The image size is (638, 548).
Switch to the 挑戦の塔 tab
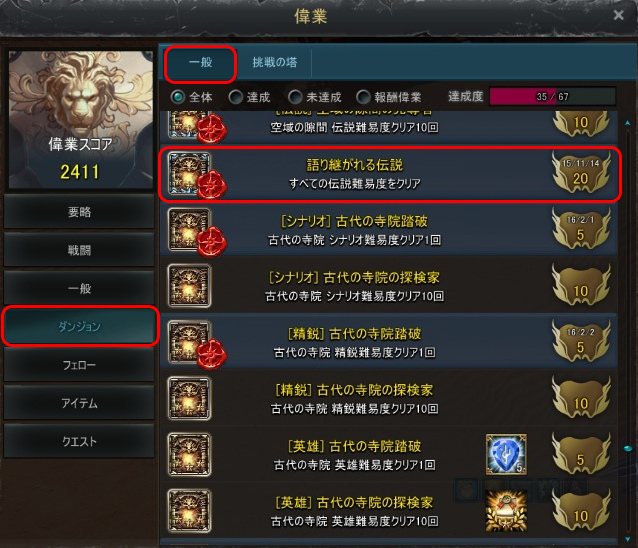tap(275, 63)
